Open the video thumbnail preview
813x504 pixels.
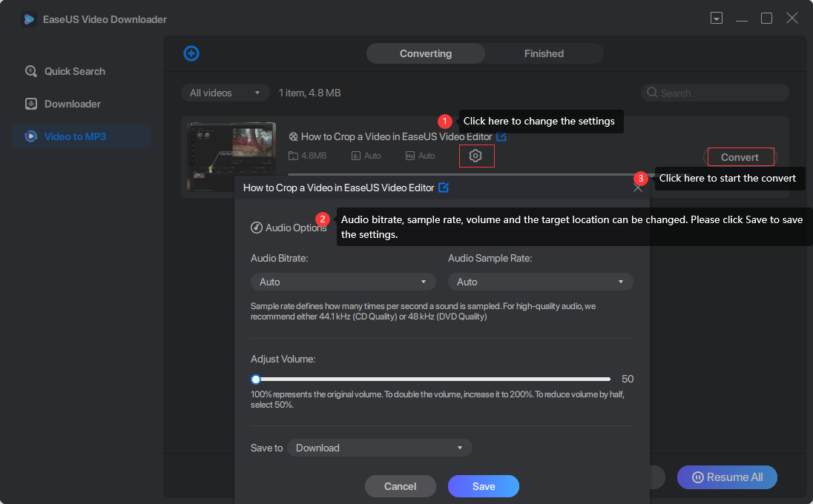(231, 157)
